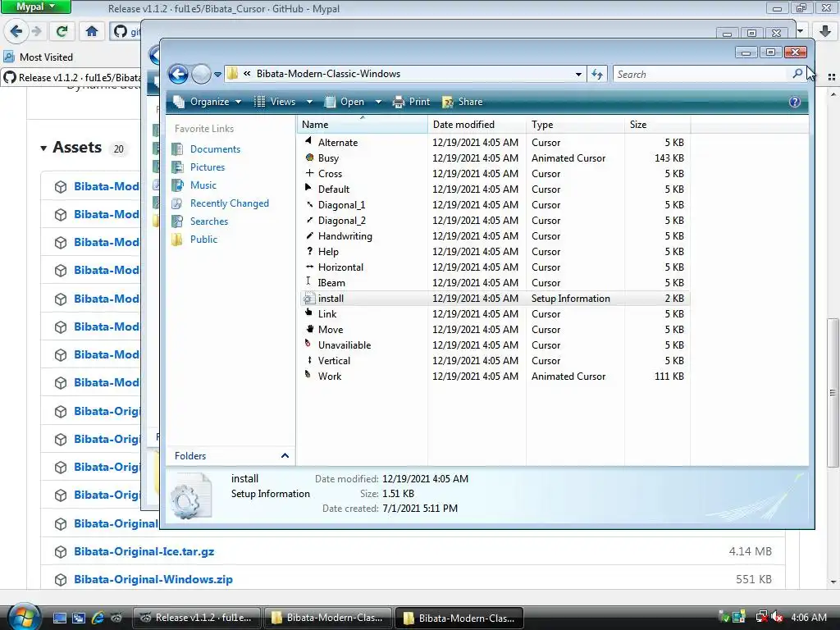
Task: Select the IBeam cursor file icon
Action: pos(308,281)
